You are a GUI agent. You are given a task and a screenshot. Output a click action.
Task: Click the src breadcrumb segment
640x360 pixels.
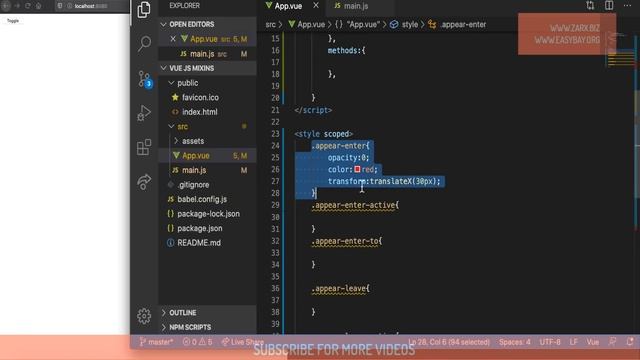(271, 24)
